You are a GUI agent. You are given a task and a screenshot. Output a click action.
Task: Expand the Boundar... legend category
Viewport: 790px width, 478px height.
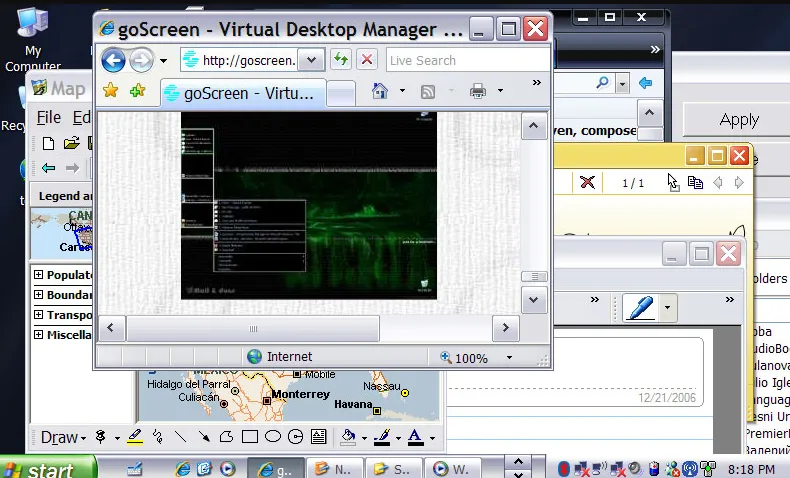click(38, 294)
